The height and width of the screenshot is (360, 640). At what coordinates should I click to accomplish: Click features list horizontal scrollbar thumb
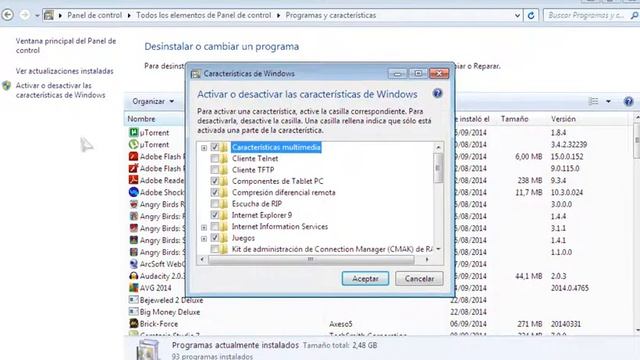pyautogui.click(x=311, y=259)
